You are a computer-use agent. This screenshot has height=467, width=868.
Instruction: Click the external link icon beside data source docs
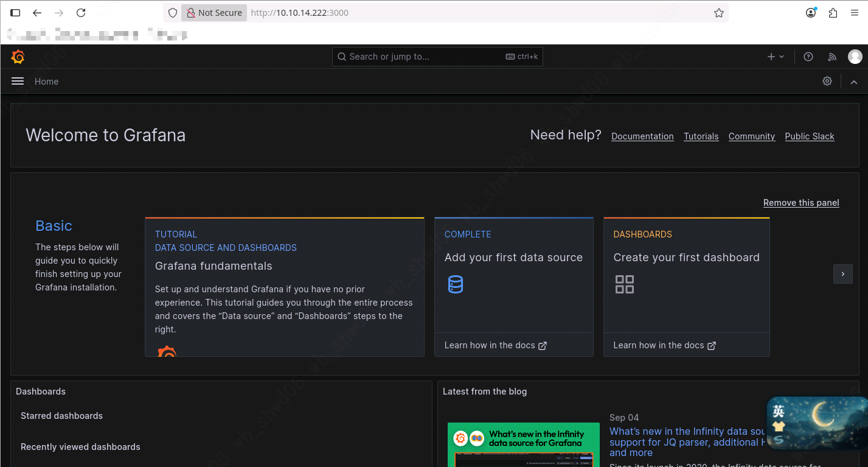(x=543, y=346)
